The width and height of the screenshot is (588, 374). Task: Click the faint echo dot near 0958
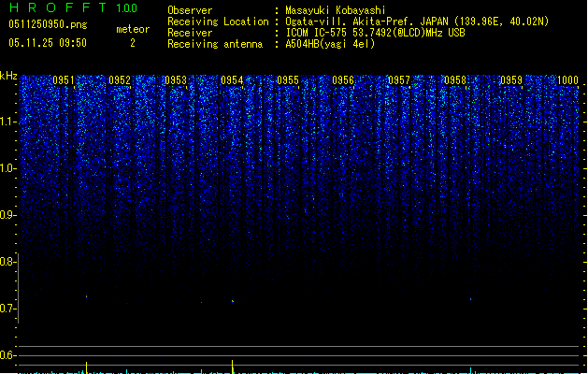coord(470,299)
